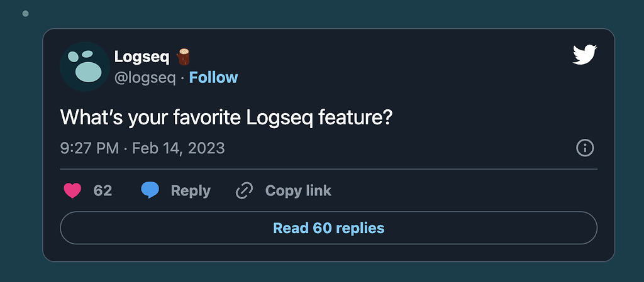Click the Twitter bird logo
Screen dimensions: 644x282
[584, 56]
